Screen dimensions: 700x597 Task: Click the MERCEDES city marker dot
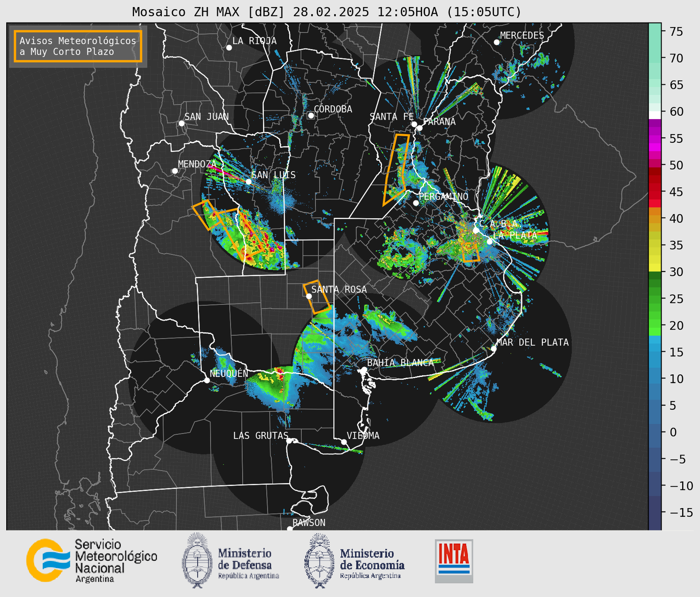tap(497, 42)
